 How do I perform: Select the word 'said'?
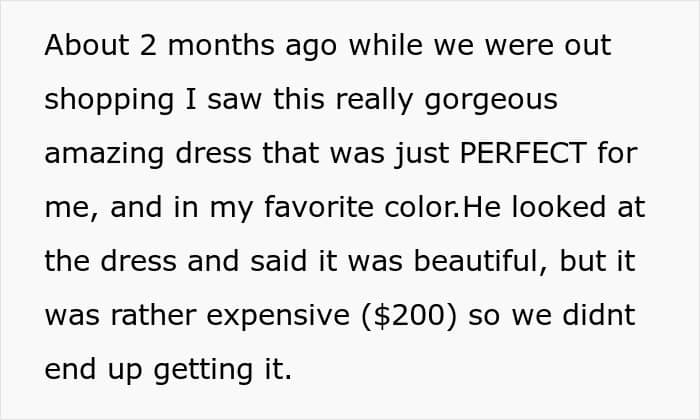279,261
